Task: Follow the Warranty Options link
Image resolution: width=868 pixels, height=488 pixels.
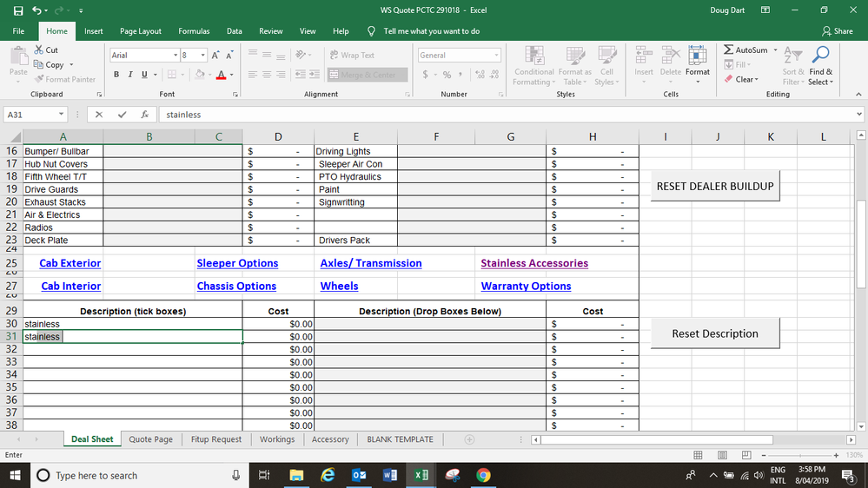Action: pyautogui.click(x=526, y=286)
